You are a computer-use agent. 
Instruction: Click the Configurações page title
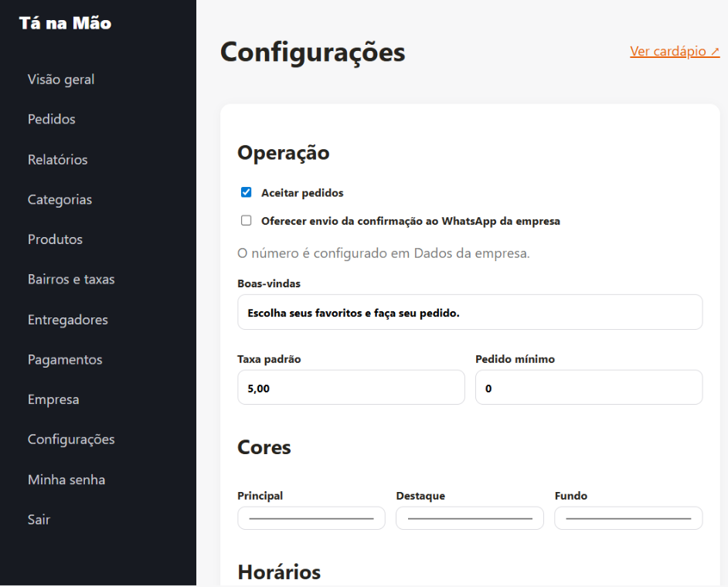(312, 52)
